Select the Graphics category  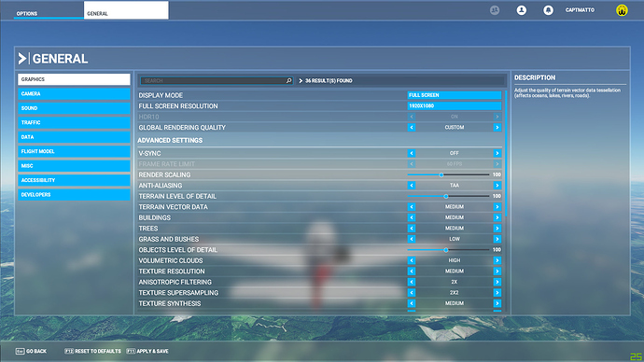tap(74, 79)
